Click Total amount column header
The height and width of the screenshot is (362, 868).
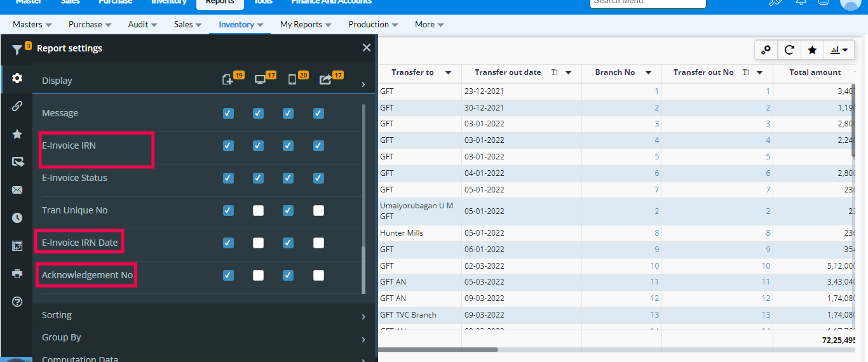click(x=815, y=72)
